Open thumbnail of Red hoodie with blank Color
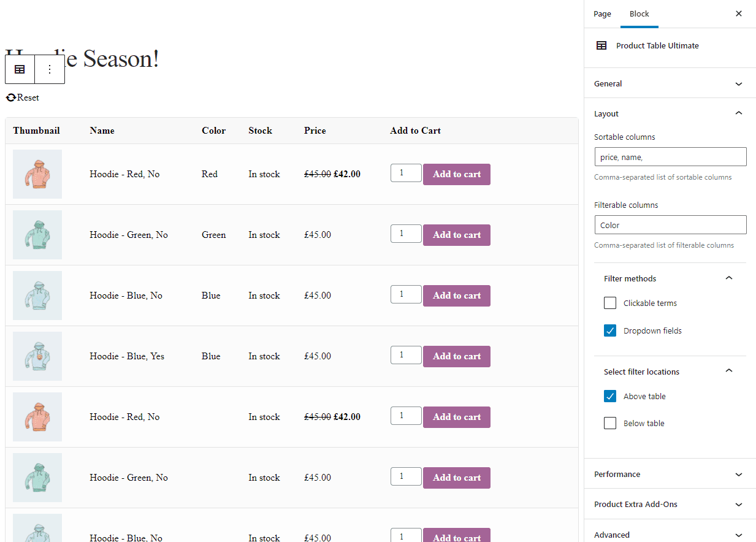 (x=37, y=417)
